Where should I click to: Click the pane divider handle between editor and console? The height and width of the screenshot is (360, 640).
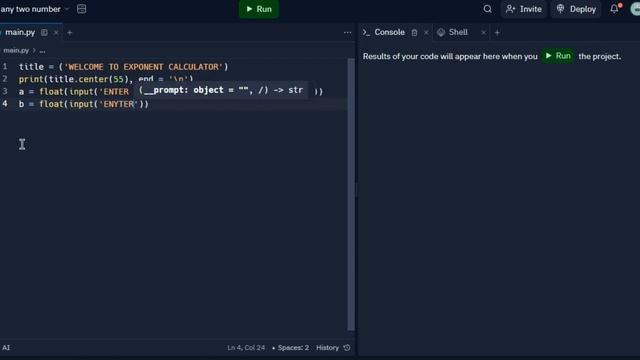(356, 190)
